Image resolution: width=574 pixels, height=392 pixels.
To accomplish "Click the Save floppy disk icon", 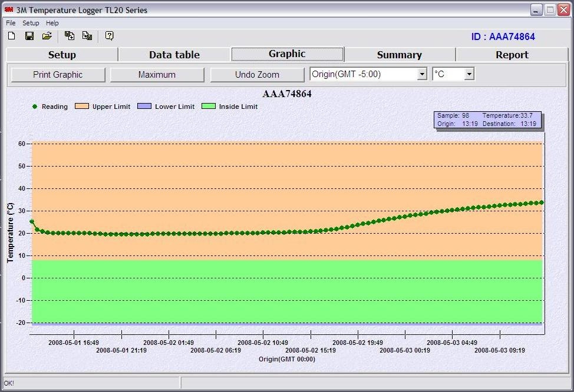I will coord(29,36).
